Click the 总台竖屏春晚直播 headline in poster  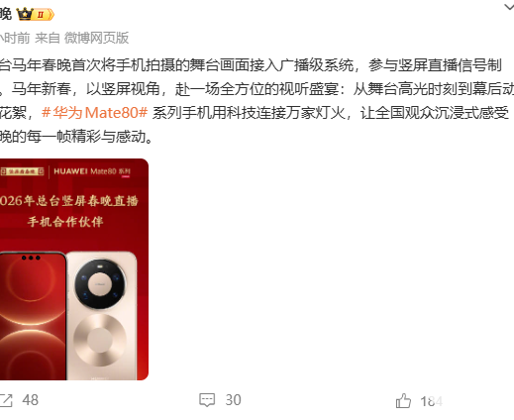click(x=68, y=200)
